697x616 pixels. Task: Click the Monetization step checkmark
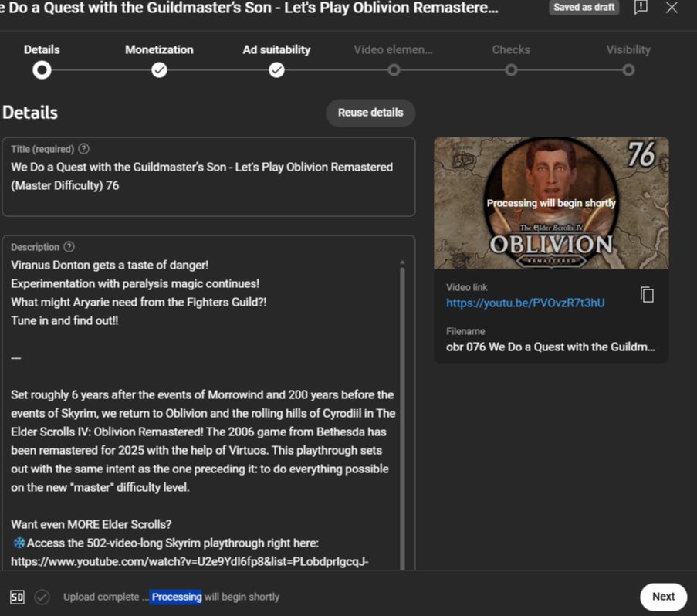[x=159, y=70]
